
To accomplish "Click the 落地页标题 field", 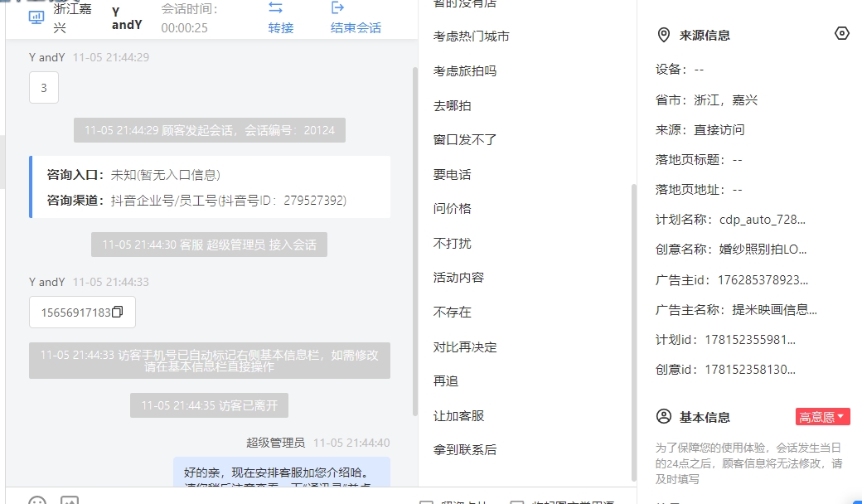I will [x=699, y=159].
